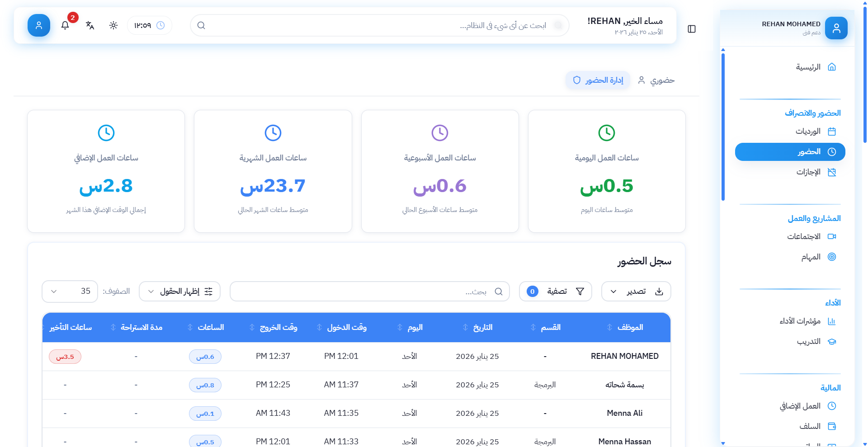Screen dimensions: 868x447
Task: Select the إدارة الحضور attendance management tab
Action: point(598,80)
